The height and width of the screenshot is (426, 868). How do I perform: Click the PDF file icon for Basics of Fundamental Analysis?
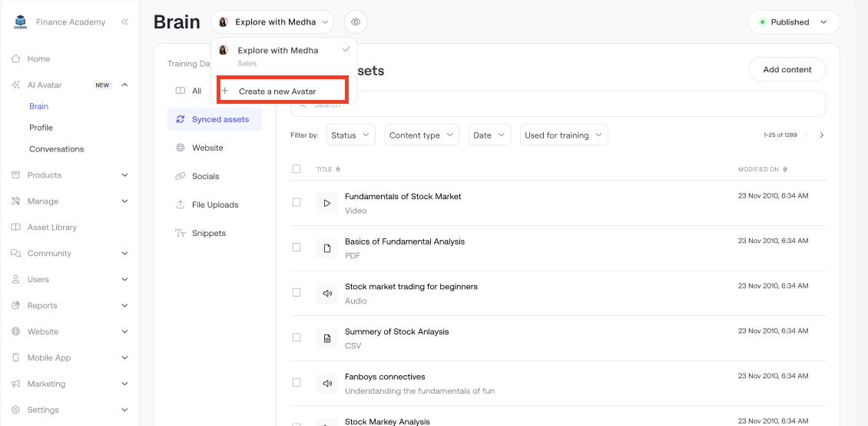pyautogui.click(x=327, y=248)
